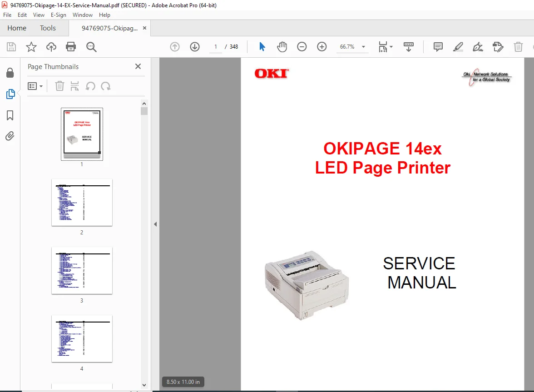
Task: Select page 2 thumbnail
Action: 82,202
